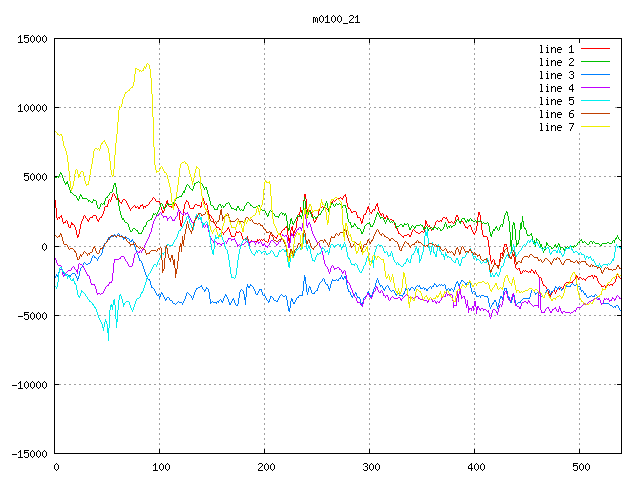Image resolution: width=640 pixels, height=480 pixels.
Task: Click the 500 x-axis tick label
Action: click(580, 467)
